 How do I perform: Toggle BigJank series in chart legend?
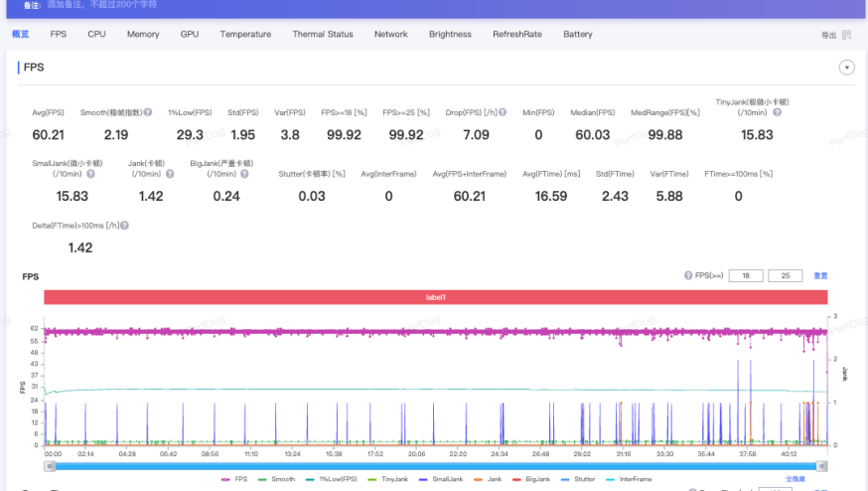pyautogui.click(x=531, y=479)
